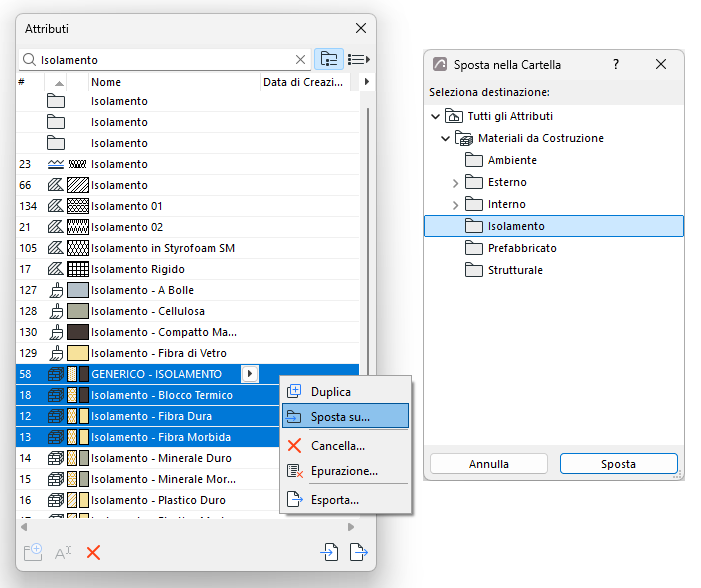Screen dimensions: 701x588
Task: Select GENERICO - ISOLAMENTO material row
Action: 188,374
